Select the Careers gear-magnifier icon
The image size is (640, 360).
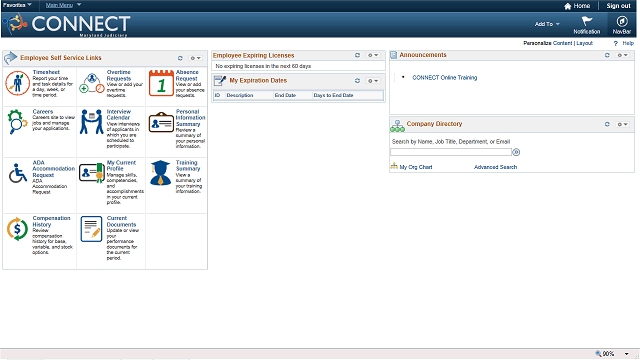(x=17, y=122)
